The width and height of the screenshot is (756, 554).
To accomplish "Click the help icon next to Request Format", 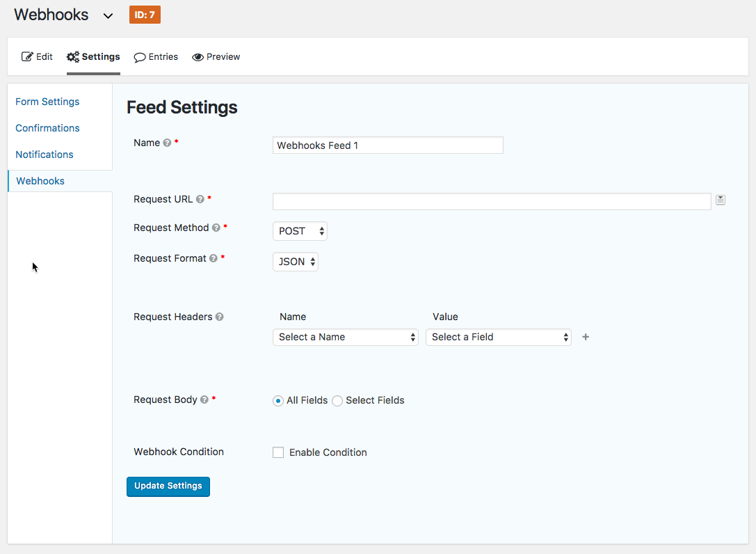I will [x=214, y=258].
